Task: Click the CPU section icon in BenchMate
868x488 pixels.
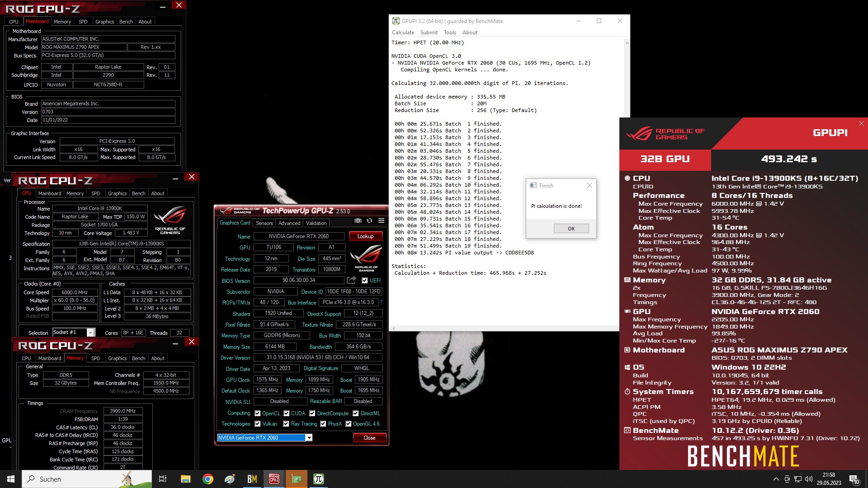Action: point(627,178)
